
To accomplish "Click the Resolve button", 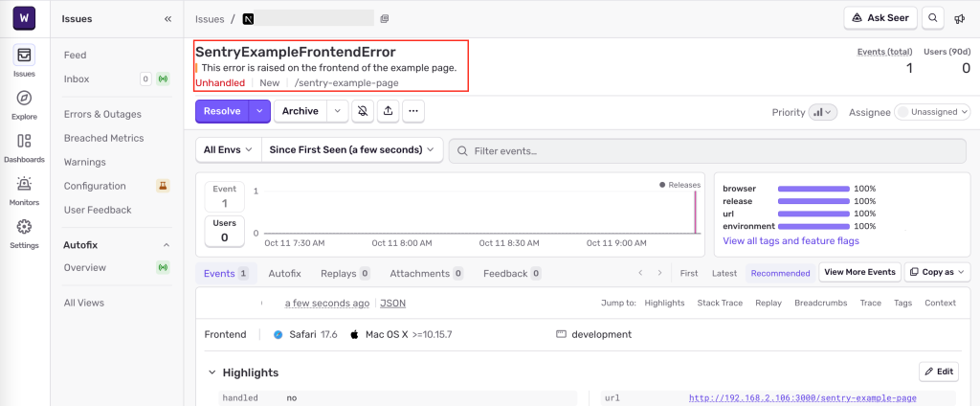I will pos(222,111).
